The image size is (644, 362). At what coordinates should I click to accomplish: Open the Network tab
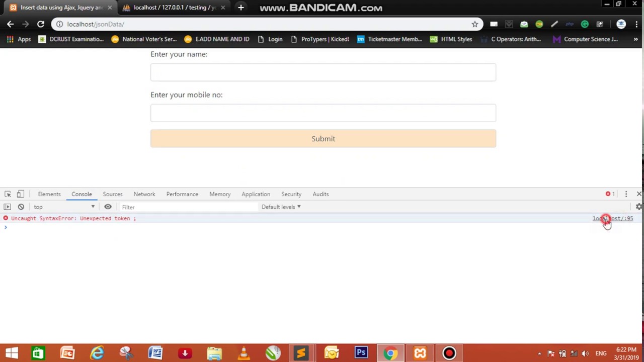click(144, 194)
